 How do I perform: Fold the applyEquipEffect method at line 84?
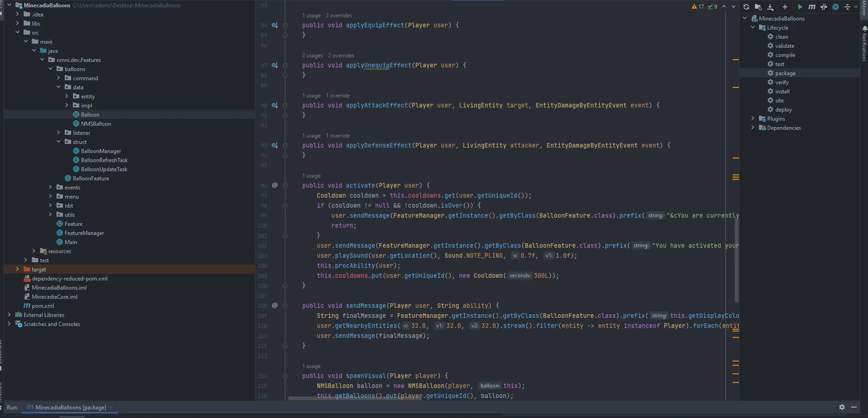coord(285,25)
